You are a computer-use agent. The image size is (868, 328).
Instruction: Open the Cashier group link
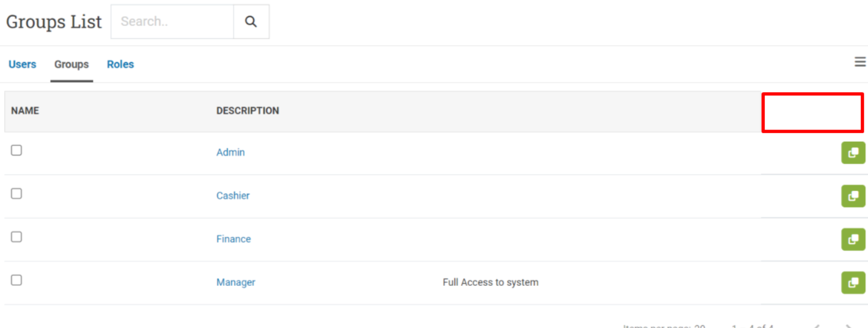[233, 195]
